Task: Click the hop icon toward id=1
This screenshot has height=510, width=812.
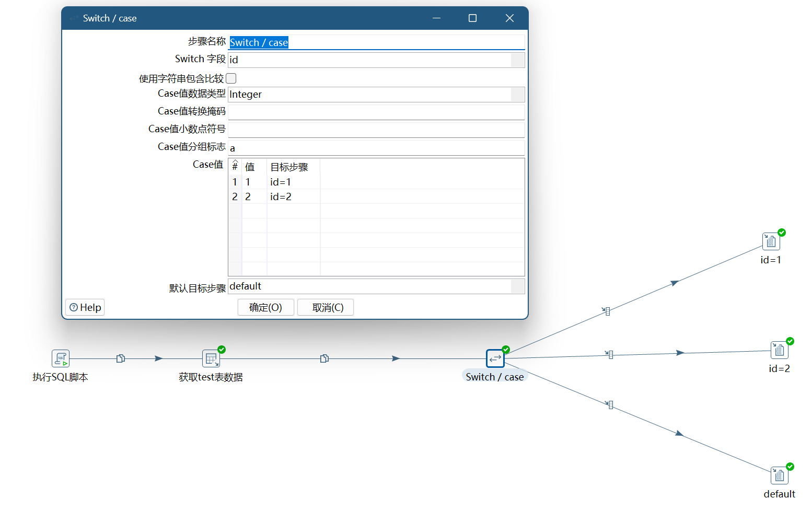Action: (x=607, y=311)
